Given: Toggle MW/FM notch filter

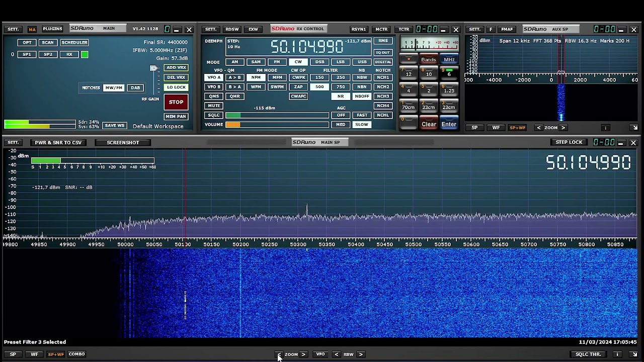Looking at the screenshot, I should tap(114, 87).
